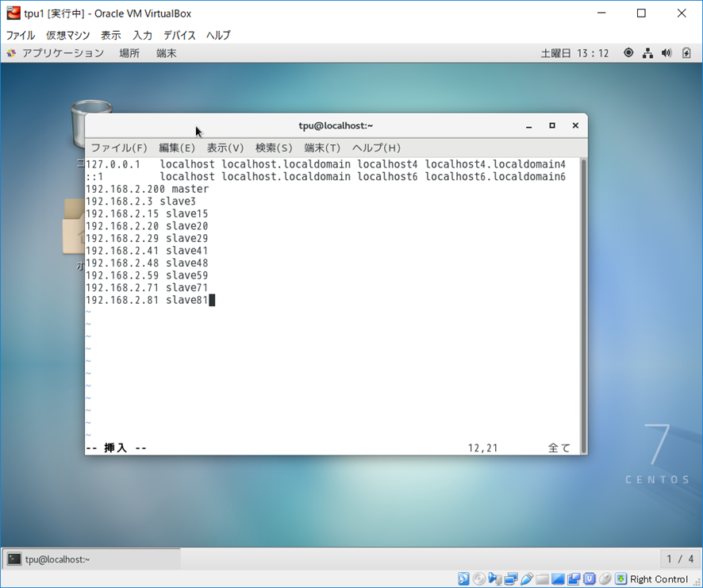Click the 1 / 4 workspace switcher

coord(680,559)
